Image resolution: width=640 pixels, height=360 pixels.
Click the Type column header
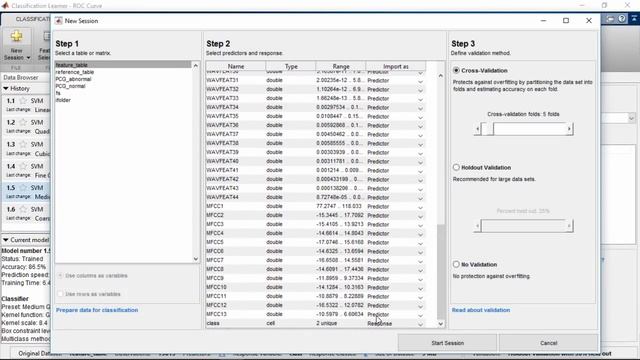291,66
